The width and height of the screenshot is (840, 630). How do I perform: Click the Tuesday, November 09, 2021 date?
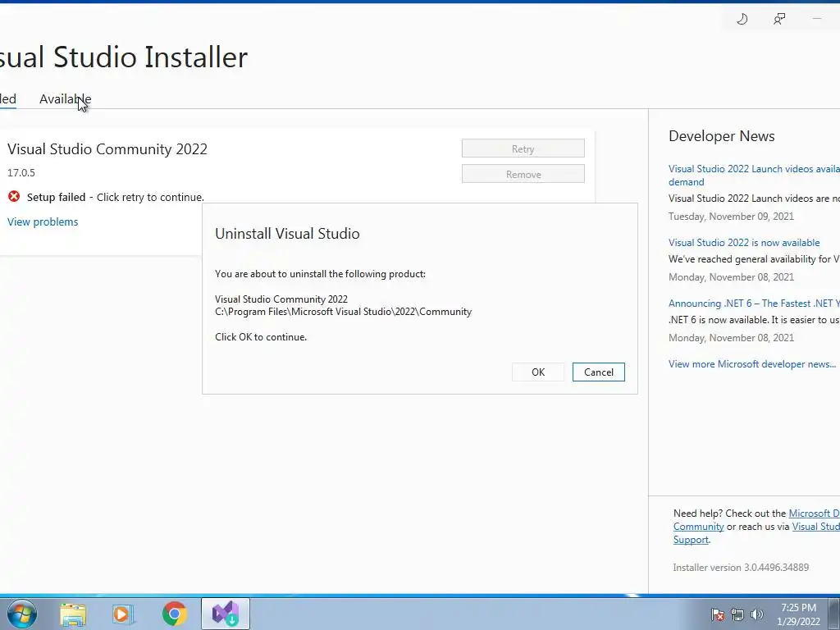click(x=731, y=217)
